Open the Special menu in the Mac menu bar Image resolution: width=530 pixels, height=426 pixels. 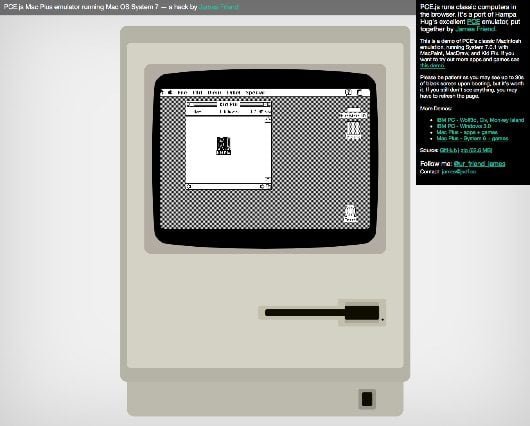(255, 92)
